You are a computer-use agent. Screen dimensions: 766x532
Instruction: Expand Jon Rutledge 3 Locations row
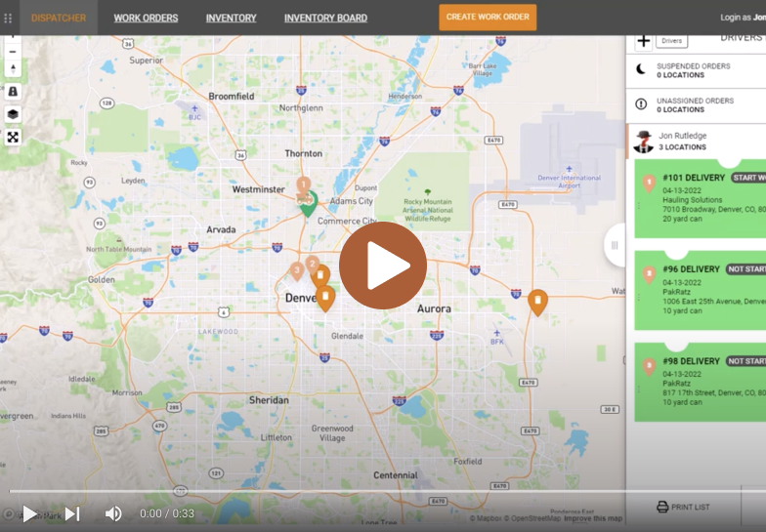[696, 142]
